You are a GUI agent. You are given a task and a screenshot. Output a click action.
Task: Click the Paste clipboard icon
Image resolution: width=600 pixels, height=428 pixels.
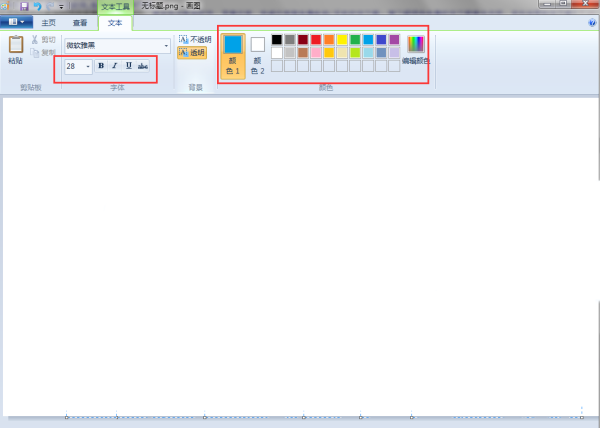point(16,44)
